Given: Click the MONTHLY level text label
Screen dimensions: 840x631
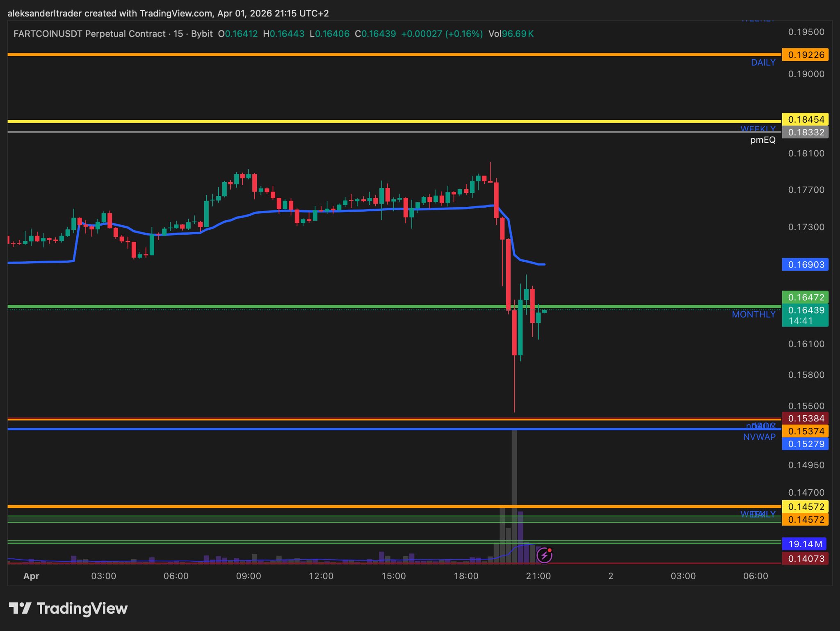Looking at the screenshot, I should pos(753,314).
